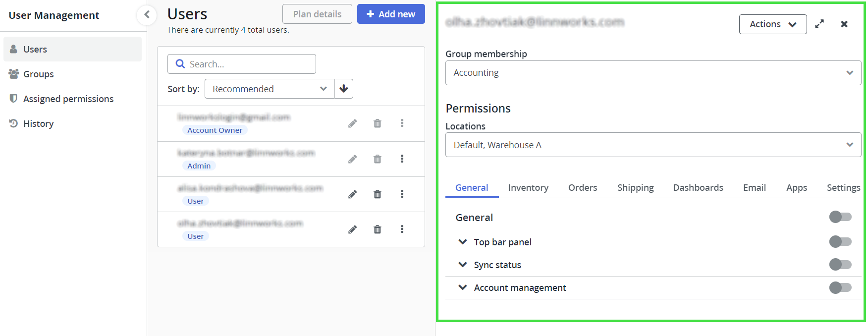Go to Assigned permissions in the sidebar

click(68, 99)
